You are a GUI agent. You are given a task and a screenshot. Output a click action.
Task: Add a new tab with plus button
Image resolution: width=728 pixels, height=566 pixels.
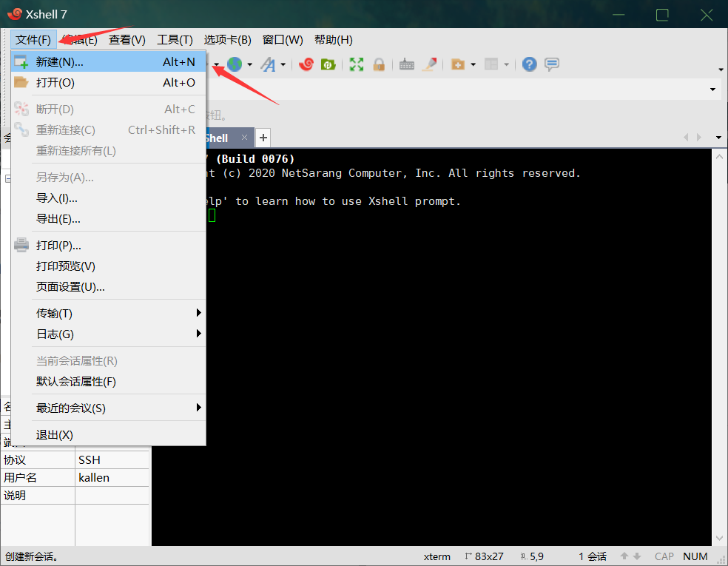263,138
